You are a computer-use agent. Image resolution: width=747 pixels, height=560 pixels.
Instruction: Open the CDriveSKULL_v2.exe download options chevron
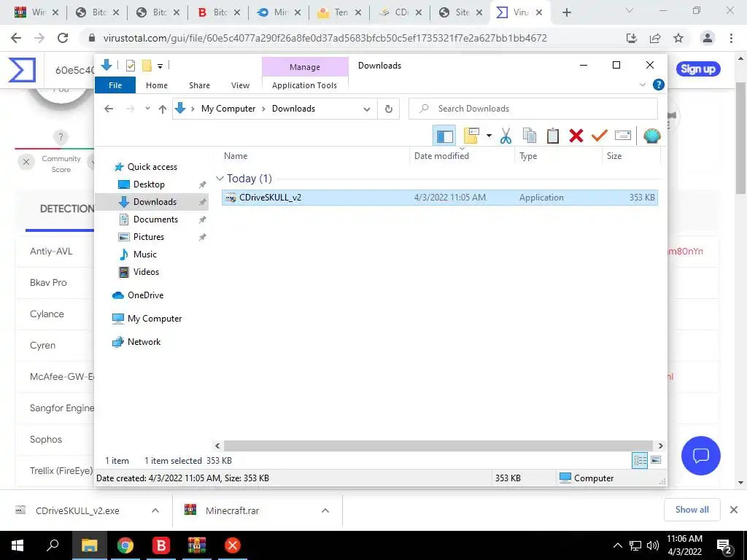(155, 510)
